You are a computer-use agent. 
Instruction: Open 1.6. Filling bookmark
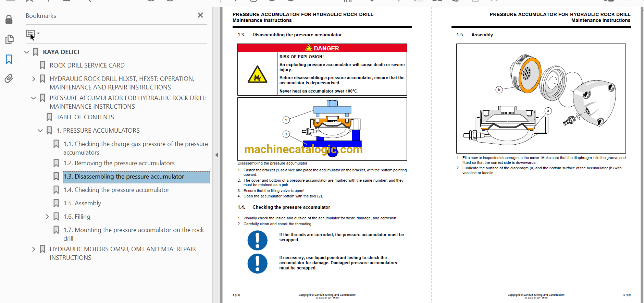(x=77, y=217)
